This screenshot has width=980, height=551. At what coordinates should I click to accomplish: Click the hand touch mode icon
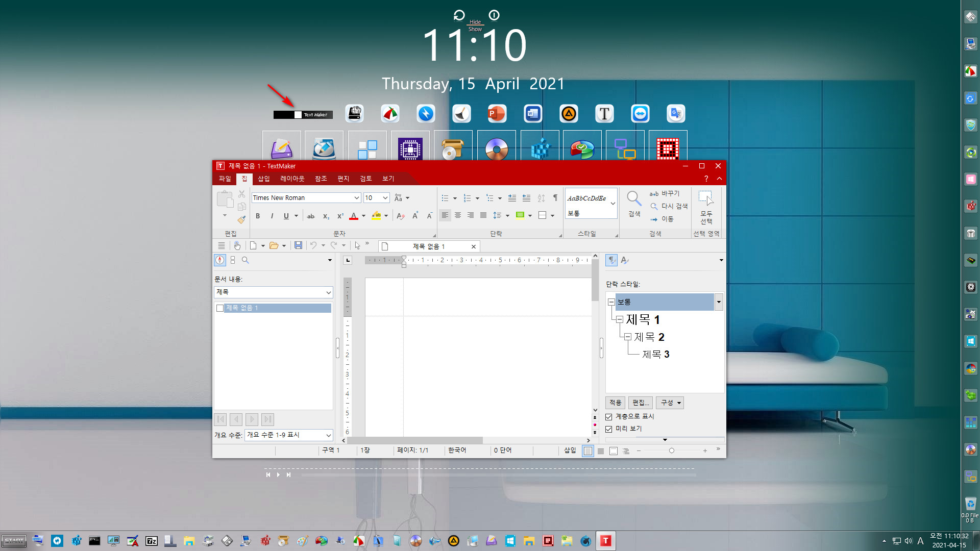tap(237, 245)
